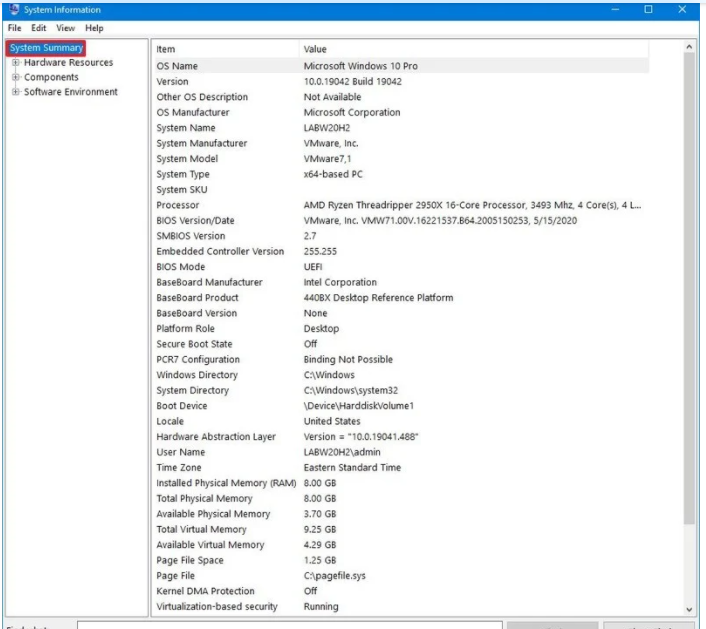
Task: Select the Boot Device row
Action: [x=401, y=406]
